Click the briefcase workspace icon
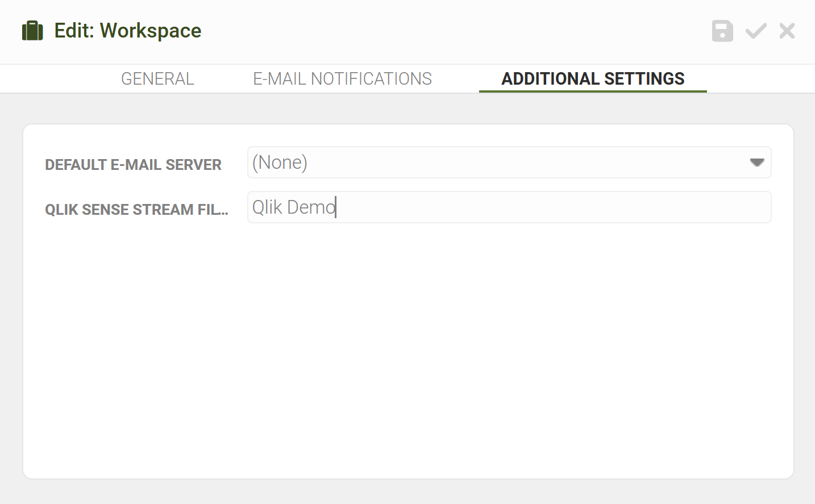This screenshot has height=504, width=815. (x=32, y=31)
